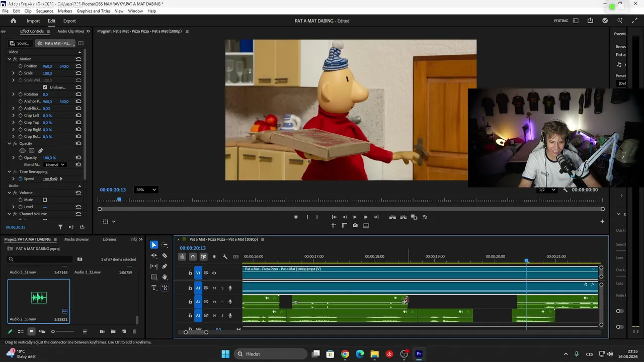
Task: Toggle Uniform Scale checkbox
Action: pos(45,87)
